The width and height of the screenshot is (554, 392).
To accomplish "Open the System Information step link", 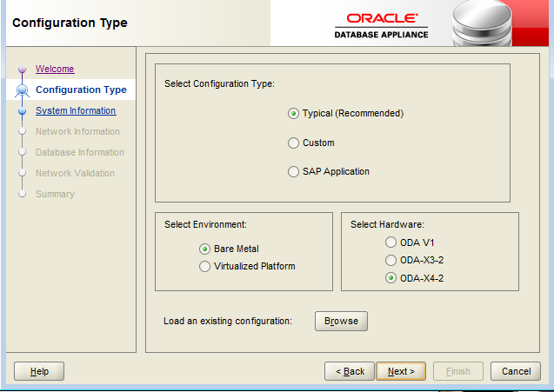I will pyautogui.click(x=76, y=110).
